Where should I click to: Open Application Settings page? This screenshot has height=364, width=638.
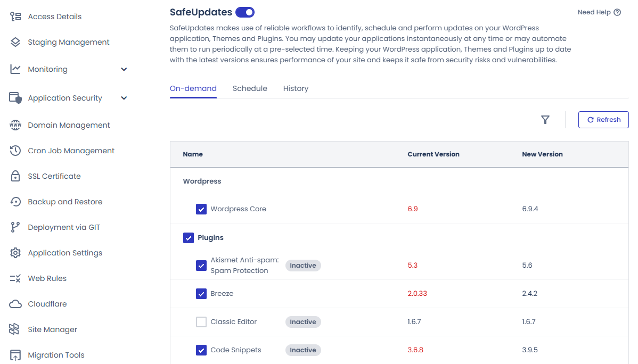click(65, 253)
